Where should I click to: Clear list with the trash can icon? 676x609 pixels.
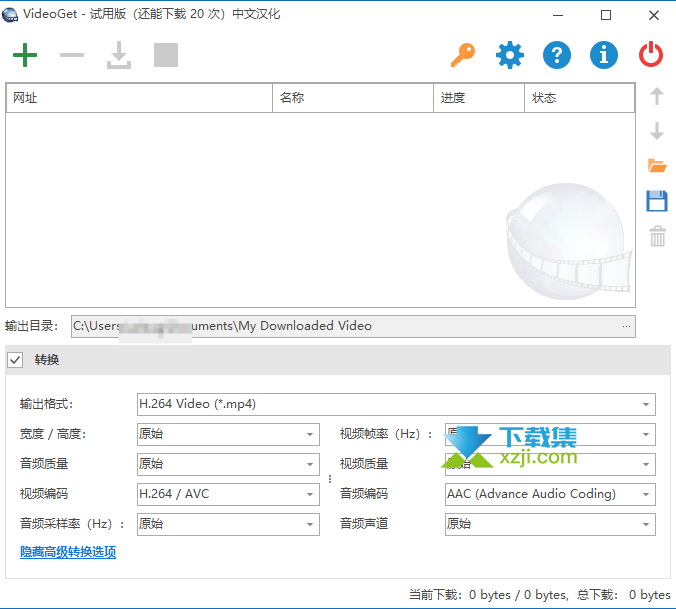tap(657, 236)
